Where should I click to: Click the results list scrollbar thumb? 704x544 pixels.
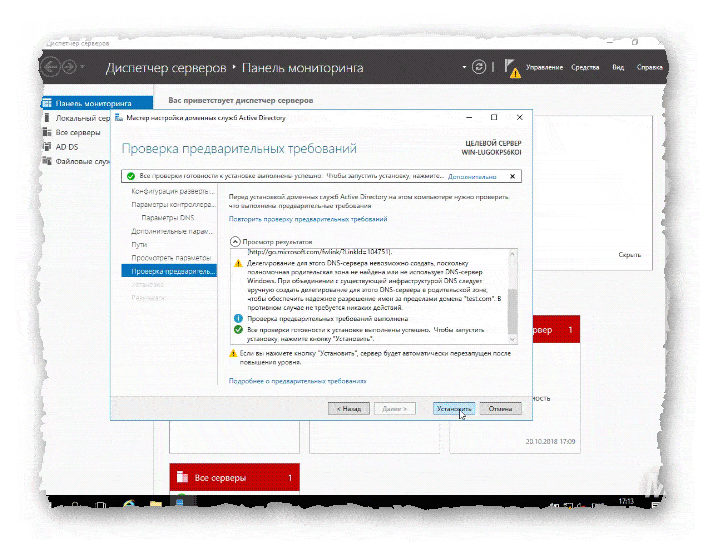pyautogui.click(x=512, y=311)
